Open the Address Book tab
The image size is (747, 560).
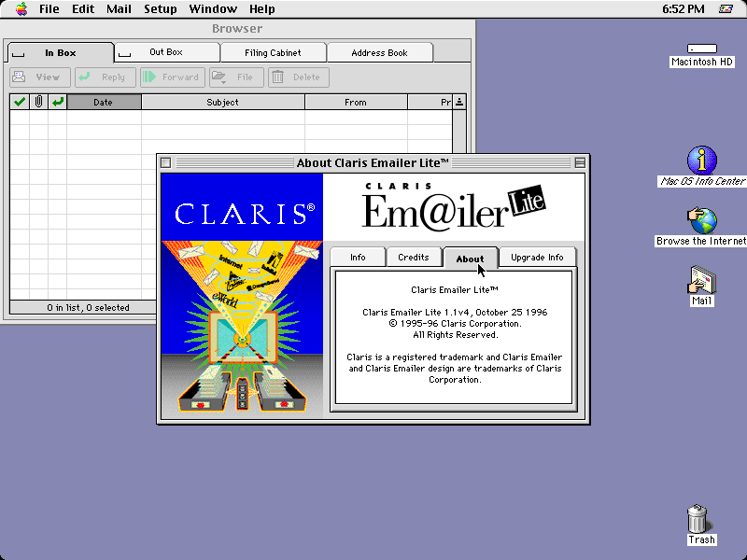380,53
